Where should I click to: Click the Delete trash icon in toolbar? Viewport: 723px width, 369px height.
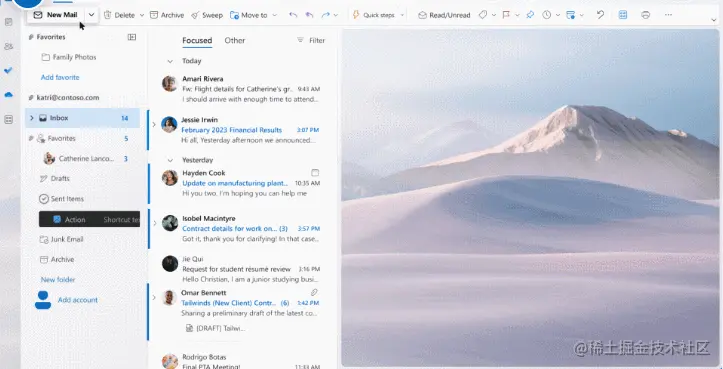click(x=107, y=15)
